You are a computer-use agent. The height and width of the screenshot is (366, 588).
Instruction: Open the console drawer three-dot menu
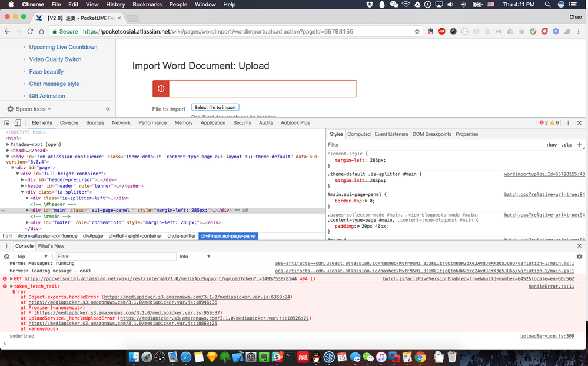click(x=6, y=246)
